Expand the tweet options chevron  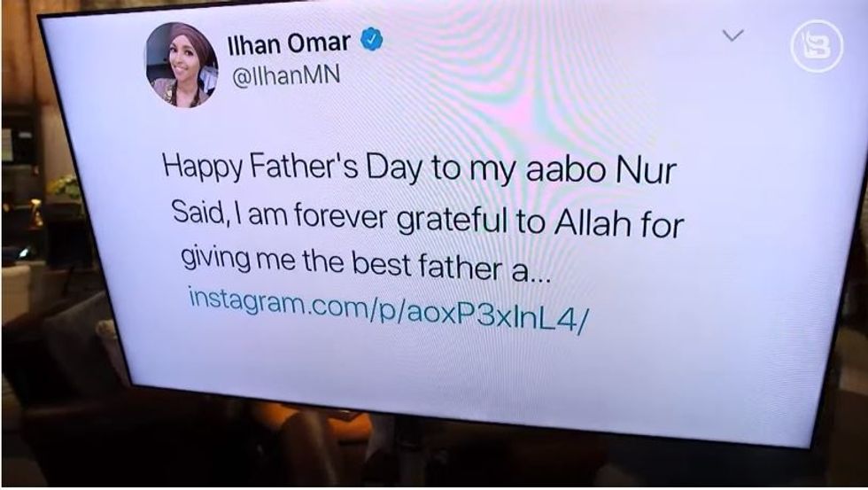pyautogui.click(x=733, y=36)
